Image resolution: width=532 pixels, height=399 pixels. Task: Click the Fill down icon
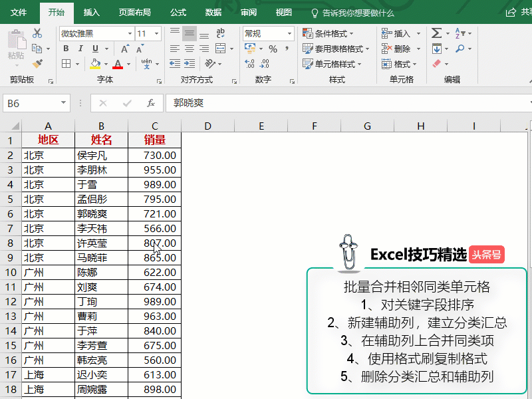(x=437, y=49)
